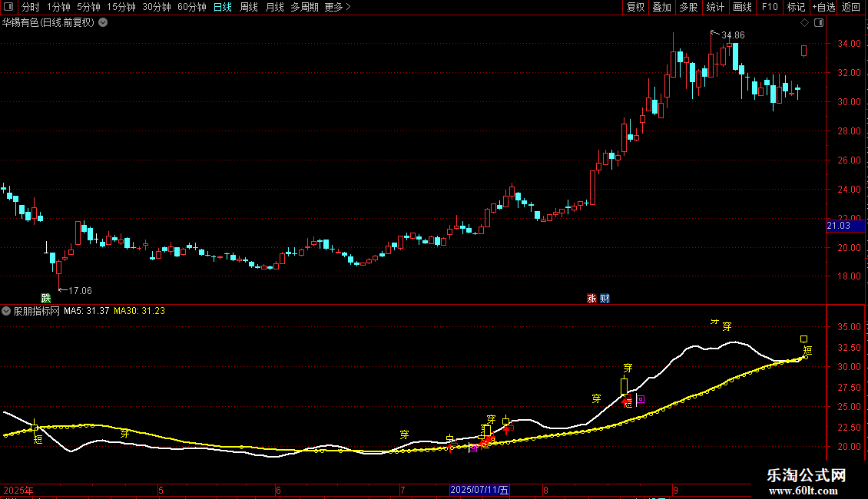The height and width of the screenshot is (499, 868).
Task: Click the magenta 回 signal box near 27.50
Action: (x=641, y=399)
